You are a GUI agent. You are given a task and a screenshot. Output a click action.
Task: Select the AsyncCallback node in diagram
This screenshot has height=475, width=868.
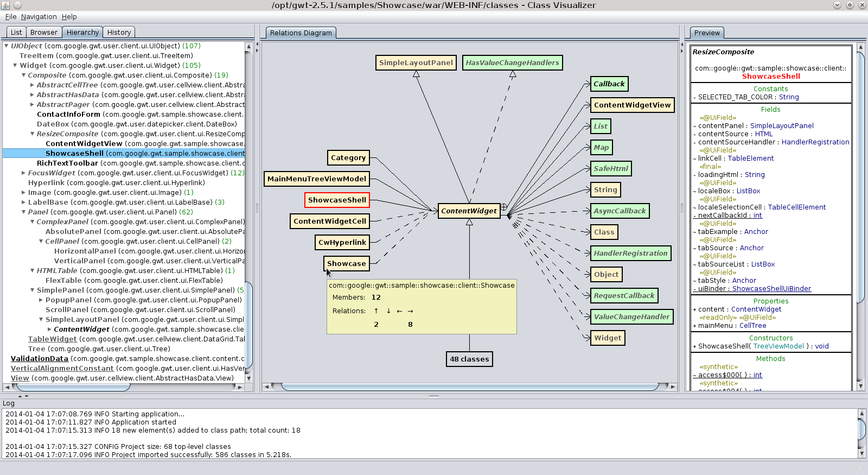point(620,211)
